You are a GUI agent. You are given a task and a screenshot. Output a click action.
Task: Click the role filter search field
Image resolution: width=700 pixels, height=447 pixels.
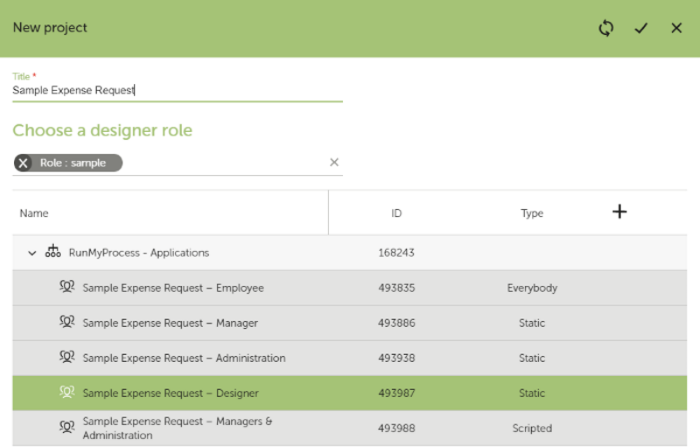(x=223, y=163)
